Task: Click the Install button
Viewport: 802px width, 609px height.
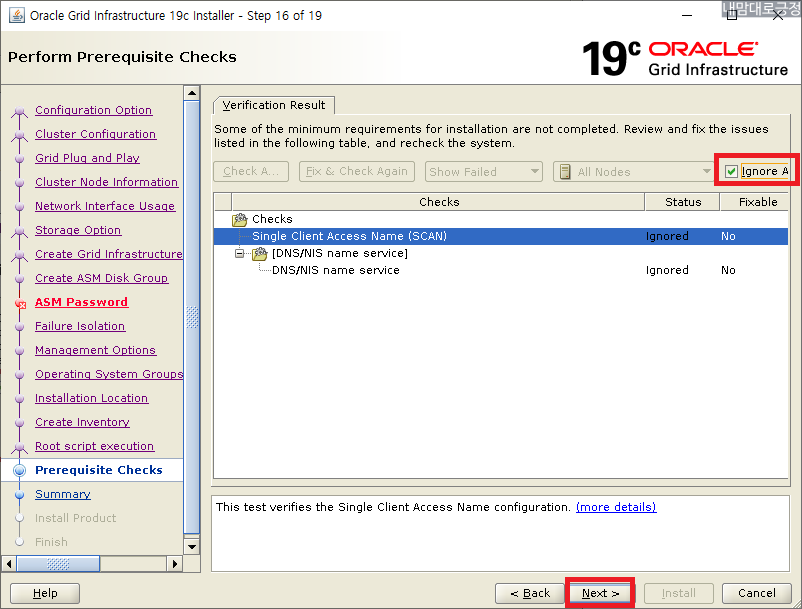Action: [x=678, y=593]
